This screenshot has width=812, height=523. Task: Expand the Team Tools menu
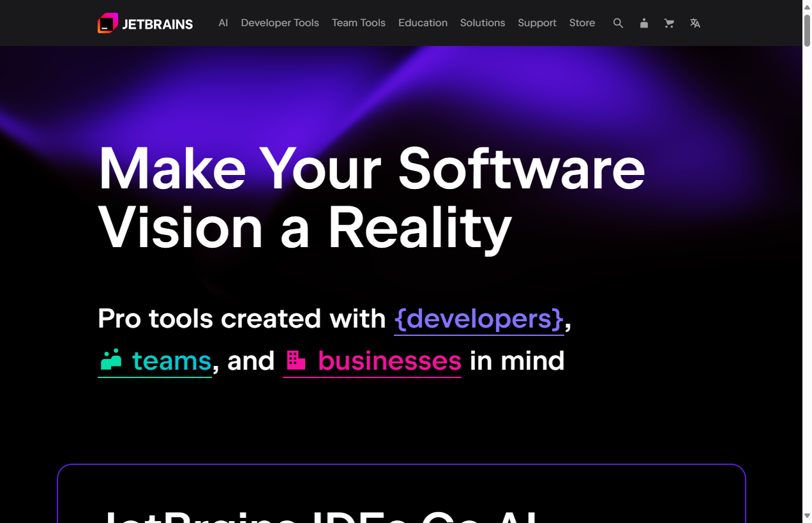point(358,23)
